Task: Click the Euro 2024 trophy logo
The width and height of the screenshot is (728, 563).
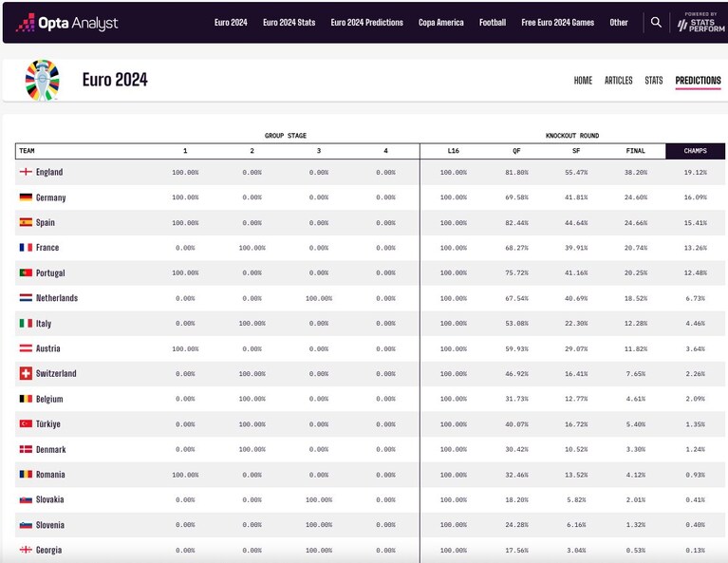Action: (x=43, y=80)
